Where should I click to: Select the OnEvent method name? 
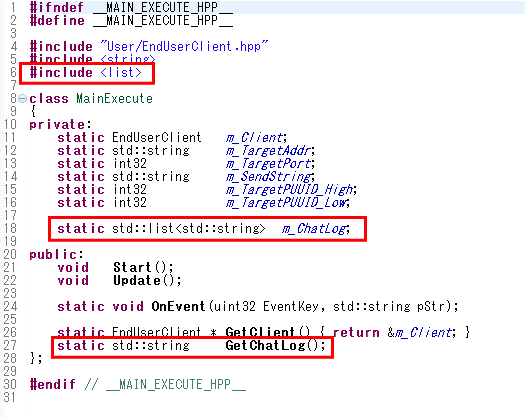coord(178,306)
